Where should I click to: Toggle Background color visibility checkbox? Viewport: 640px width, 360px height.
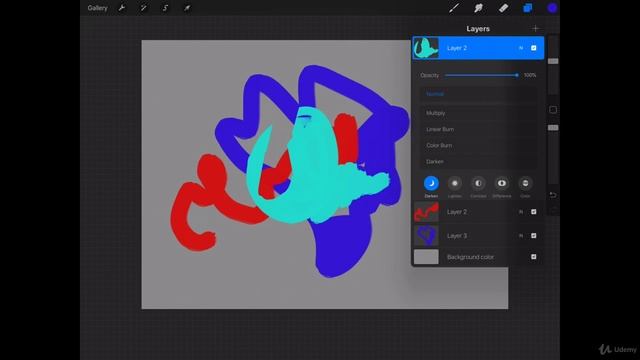tap(533, 257)
